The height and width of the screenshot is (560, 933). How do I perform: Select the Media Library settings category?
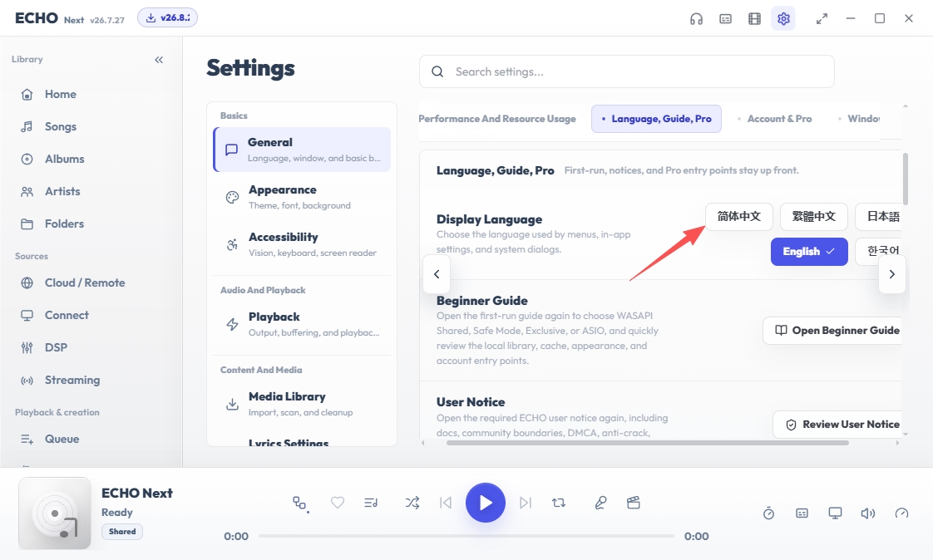coord(302,404)
